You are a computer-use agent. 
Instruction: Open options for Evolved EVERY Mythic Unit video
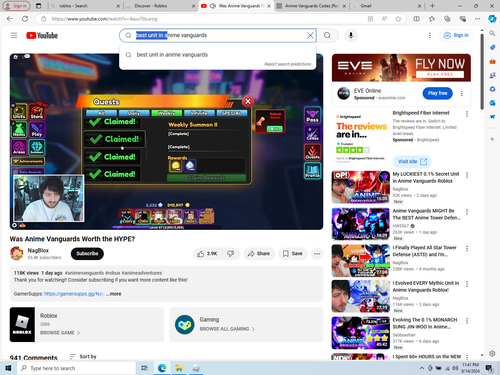pyautogui.click(x=467, y=284)
